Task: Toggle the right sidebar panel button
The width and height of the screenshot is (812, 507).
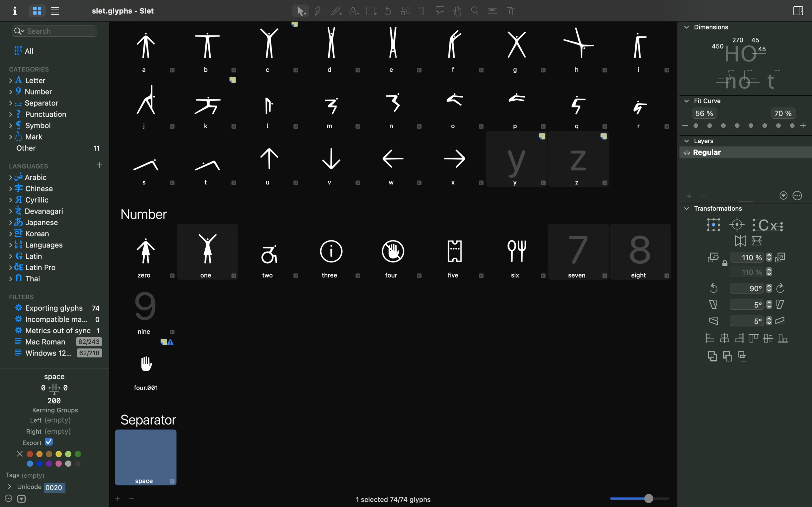Action: coord(798,11)
